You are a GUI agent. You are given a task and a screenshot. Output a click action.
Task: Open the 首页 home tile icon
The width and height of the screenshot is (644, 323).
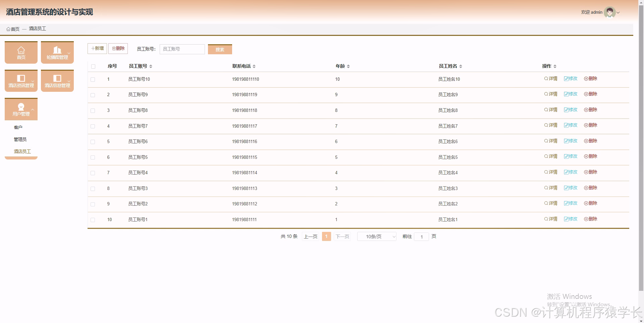tap(21, 50)
